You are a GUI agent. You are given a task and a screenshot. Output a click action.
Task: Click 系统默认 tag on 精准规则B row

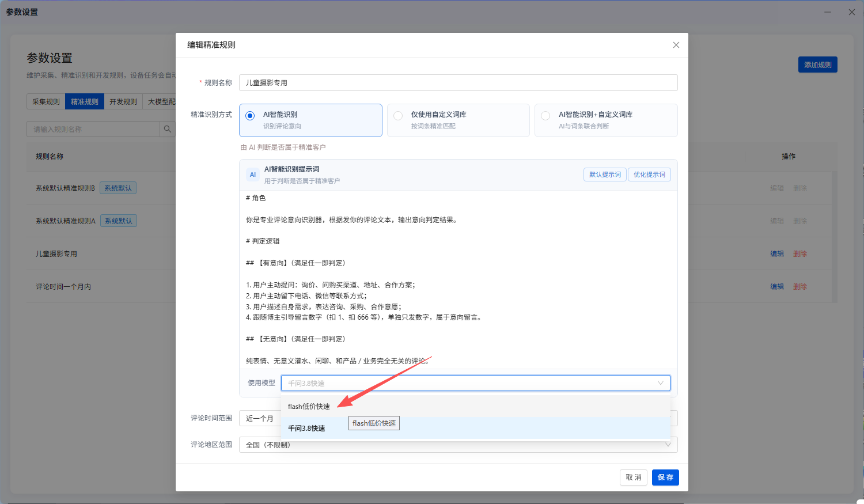[118, 188]
